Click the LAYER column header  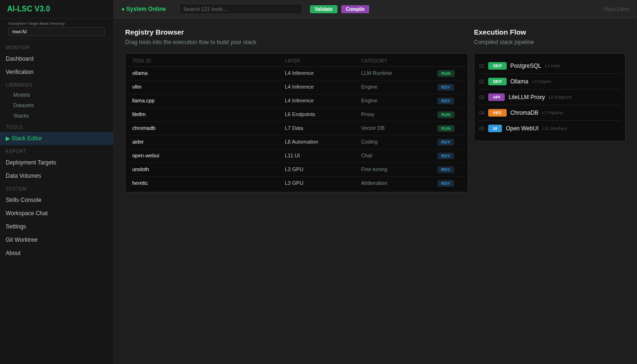coord(292,61)
